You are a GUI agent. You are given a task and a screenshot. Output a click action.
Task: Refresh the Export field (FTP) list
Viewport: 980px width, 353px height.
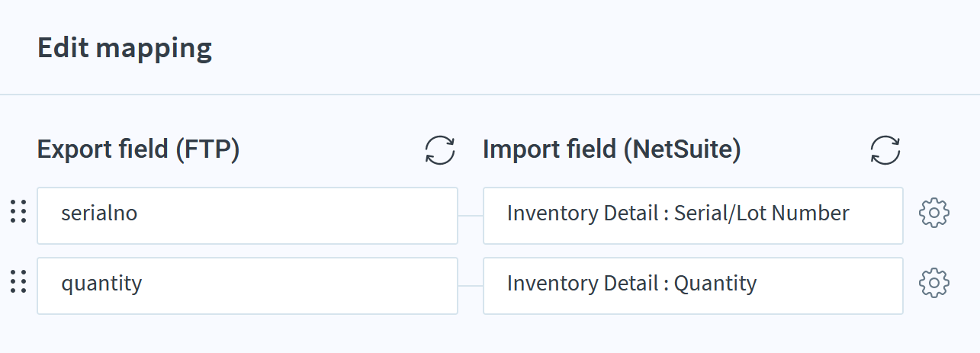(x=440, y=150)
